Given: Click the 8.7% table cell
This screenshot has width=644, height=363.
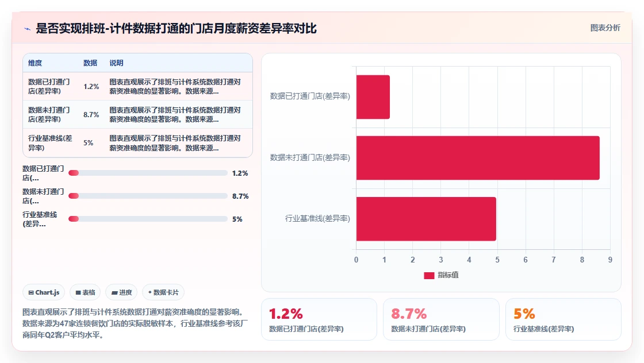Looking at the screenshot, I should tap(91, 115).
